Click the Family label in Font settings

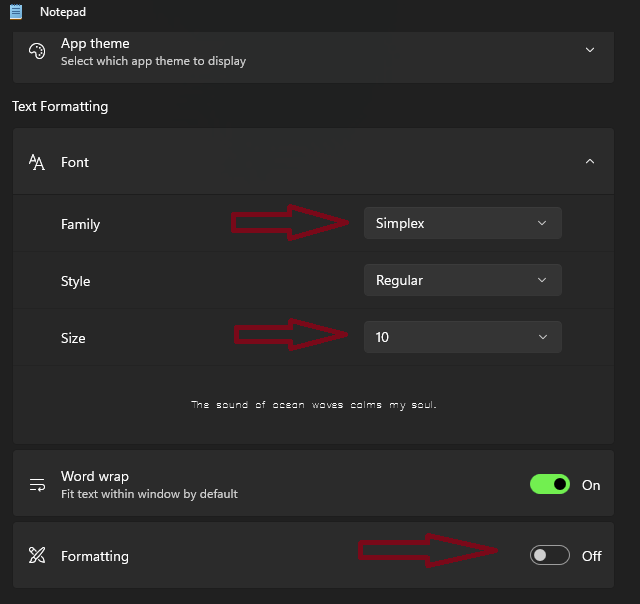tap(80, 225)
